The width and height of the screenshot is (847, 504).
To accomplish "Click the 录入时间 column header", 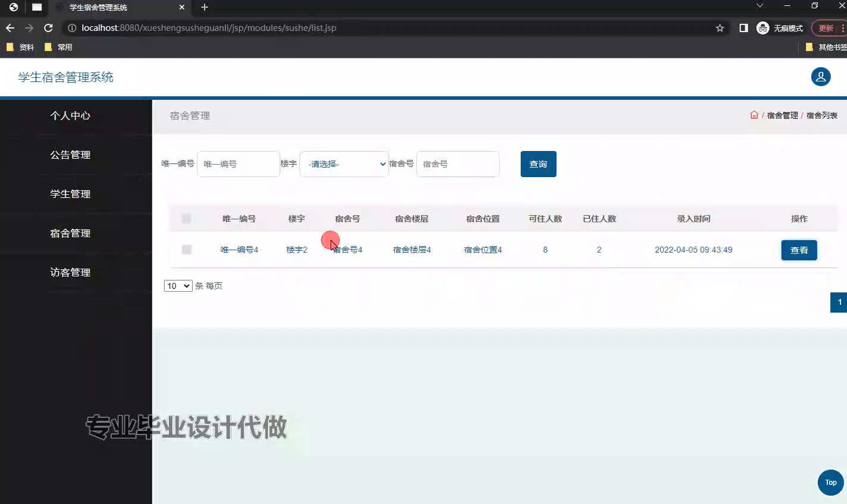I will pos(694,219).
